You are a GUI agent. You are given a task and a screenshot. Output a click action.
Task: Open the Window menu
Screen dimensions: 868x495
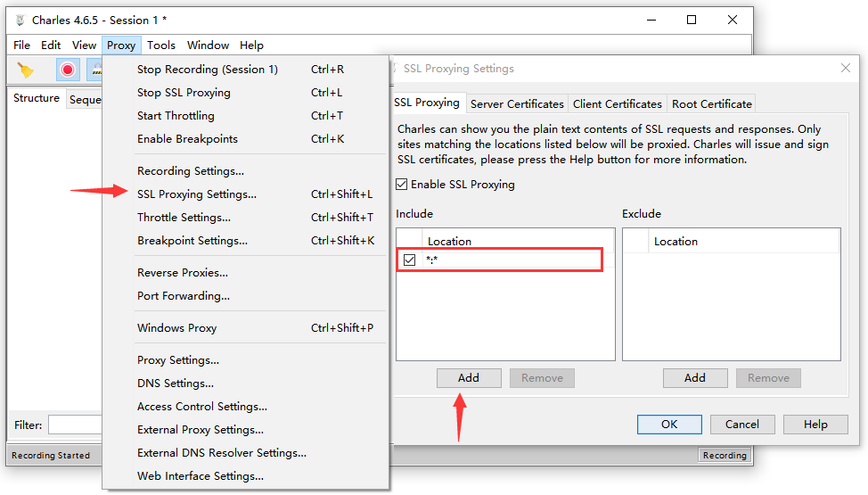tap(209, 45)
